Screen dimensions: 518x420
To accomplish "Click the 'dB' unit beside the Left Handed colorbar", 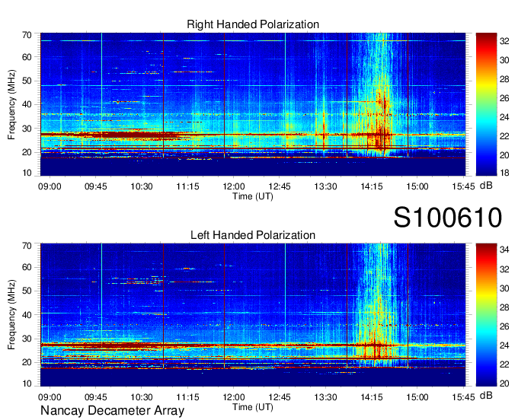I will coord(486,395).
